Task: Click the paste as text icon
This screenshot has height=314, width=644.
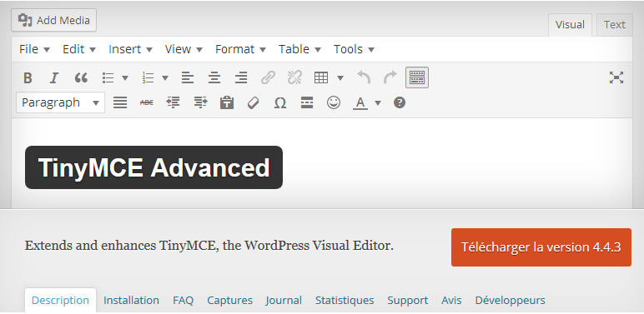Action: click(x=227, y=102)
